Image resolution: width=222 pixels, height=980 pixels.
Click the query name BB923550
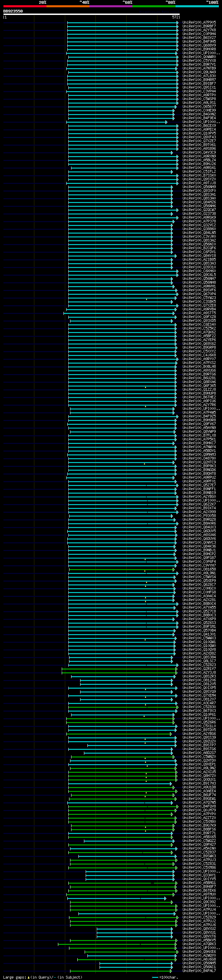[x=13, y=11]
